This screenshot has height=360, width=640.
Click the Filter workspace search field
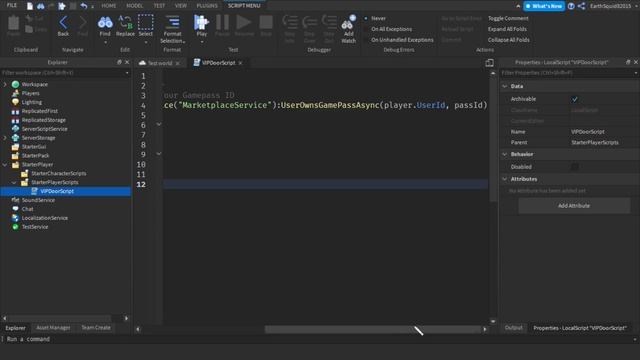[65, 73]
